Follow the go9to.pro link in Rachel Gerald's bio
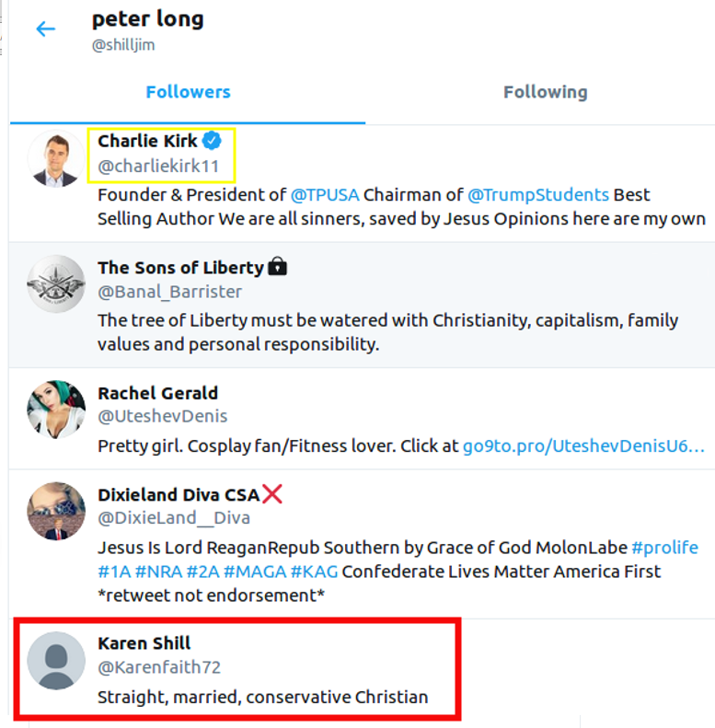The image size is (715, 728). [x=583, y=445]
